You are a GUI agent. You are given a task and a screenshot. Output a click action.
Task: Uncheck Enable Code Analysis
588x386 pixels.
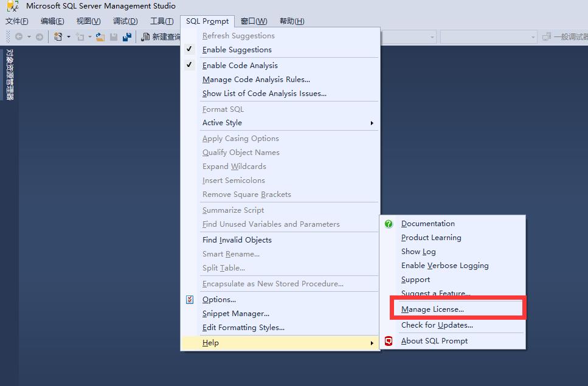(240, 66)
